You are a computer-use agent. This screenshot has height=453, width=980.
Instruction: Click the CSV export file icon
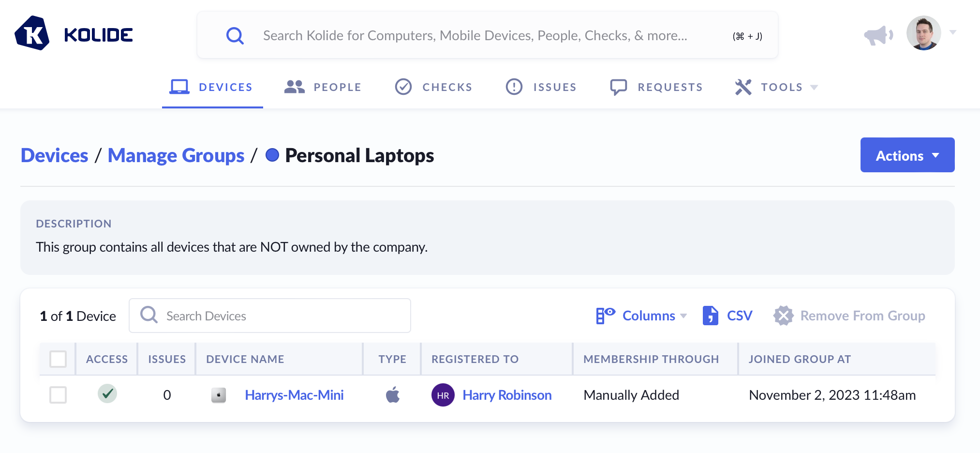coord(710,316)
